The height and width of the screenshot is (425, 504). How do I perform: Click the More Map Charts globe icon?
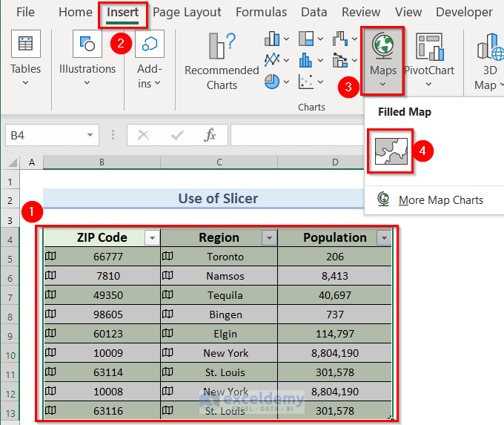[383, 199]
